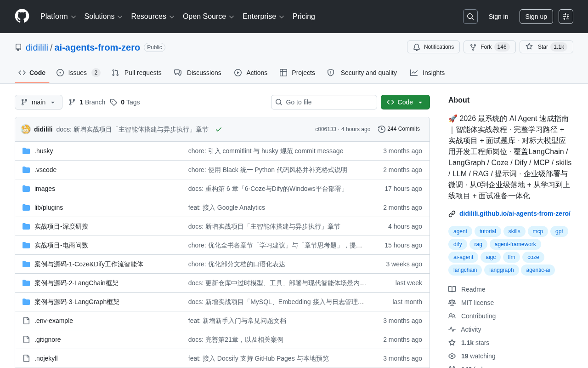Select the coze topic tag
This screenshot has height=368, width=588.
click(x=533, y=257)
